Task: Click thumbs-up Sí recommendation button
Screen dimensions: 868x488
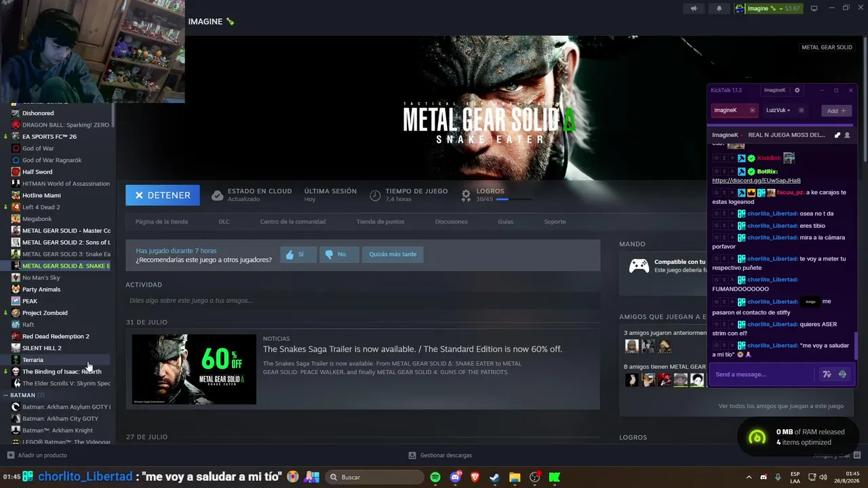Action: point(298,254)
